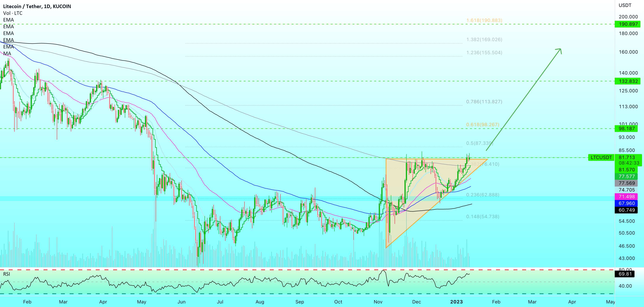Click the 46.500 price axis tick
The height and width of the screenshot is (307, 644).
[627, 246]
